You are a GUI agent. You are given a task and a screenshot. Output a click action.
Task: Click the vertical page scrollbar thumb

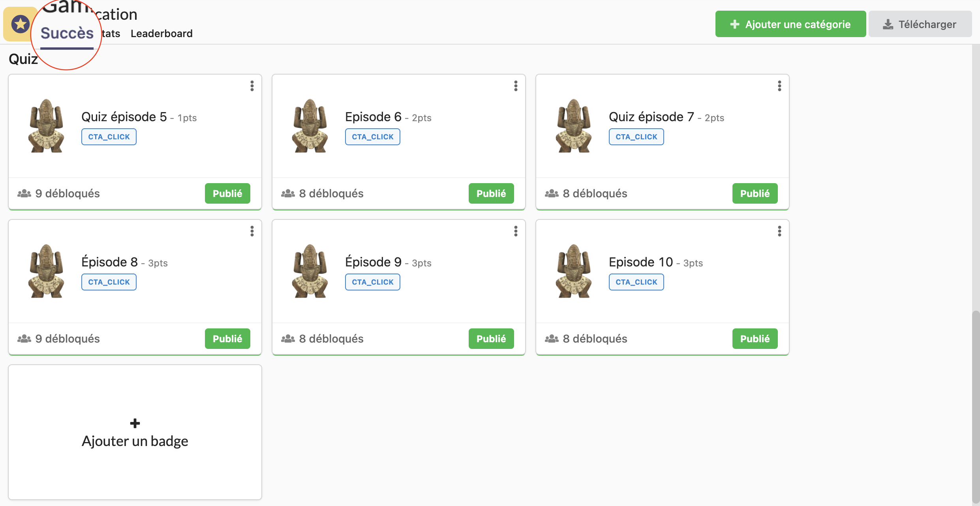click(x=976, y=407)
